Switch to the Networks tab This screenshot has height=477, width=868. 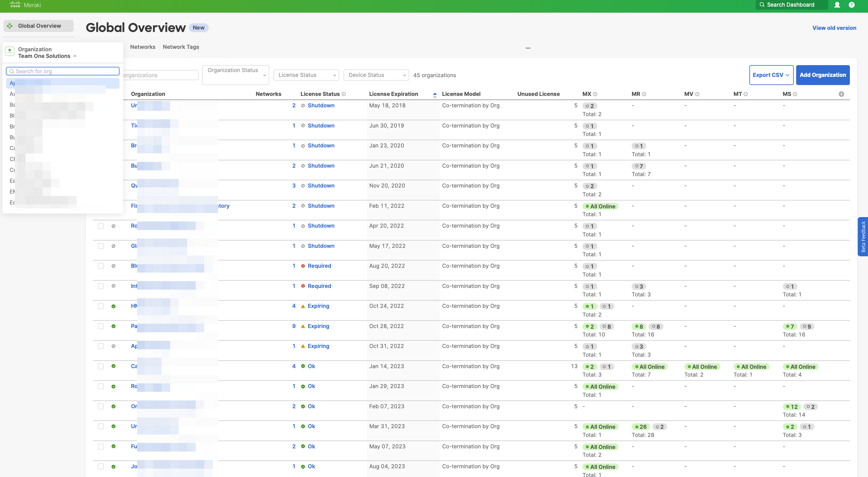(142, 47)
